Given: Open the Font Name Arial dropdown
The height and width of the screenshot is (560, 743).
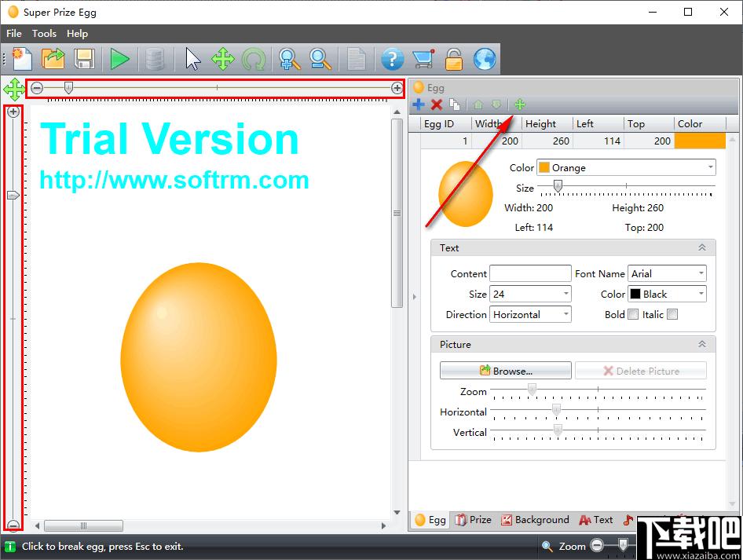Looking at the screenshot, I should coord(667,274).
